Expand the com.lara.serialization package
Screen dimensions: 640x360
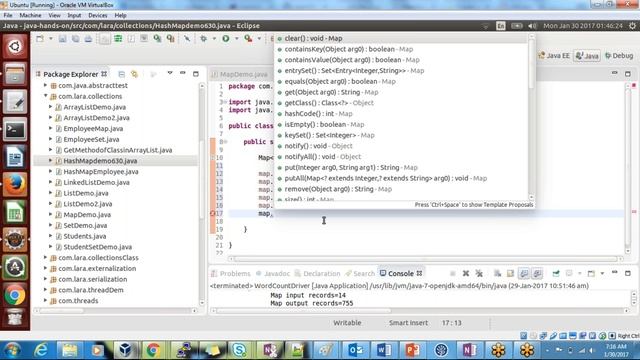45,279
